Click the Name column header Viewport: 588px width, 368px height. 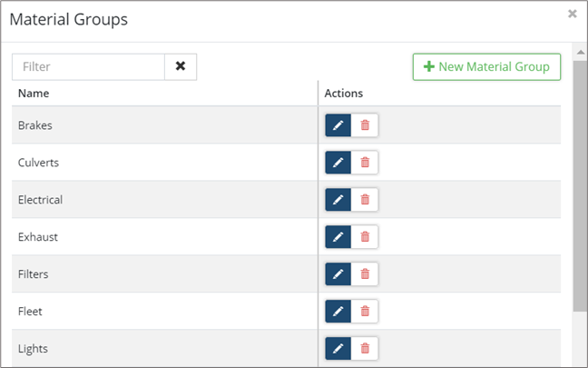pos(34,93)
